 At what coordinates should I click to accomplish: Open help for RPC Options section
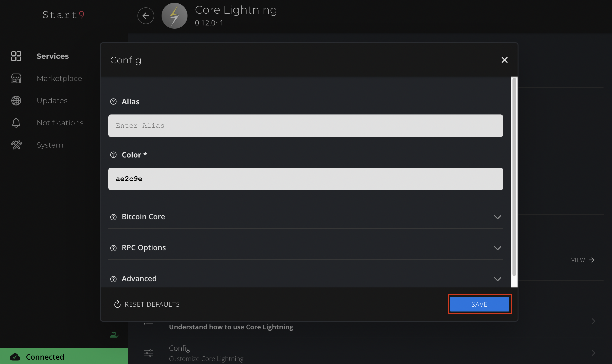click(113, 248)
